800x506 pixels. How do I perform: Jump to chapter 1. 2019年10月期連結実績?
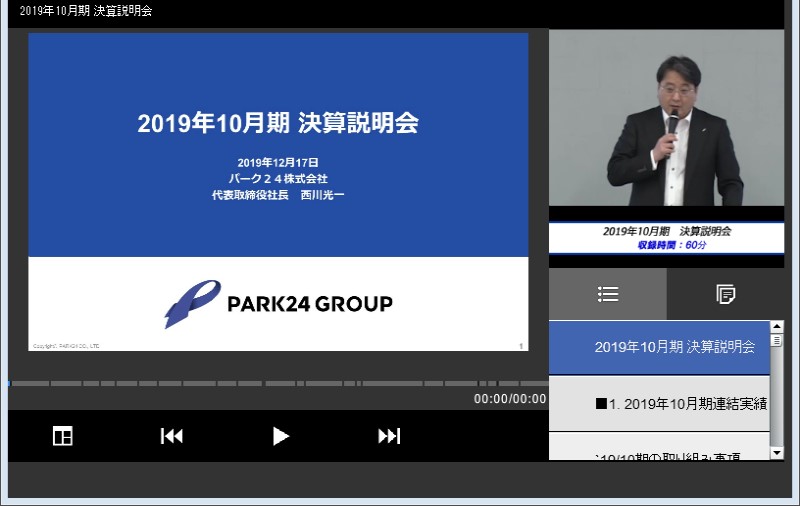pyautogui.click(x=659, y=404)
